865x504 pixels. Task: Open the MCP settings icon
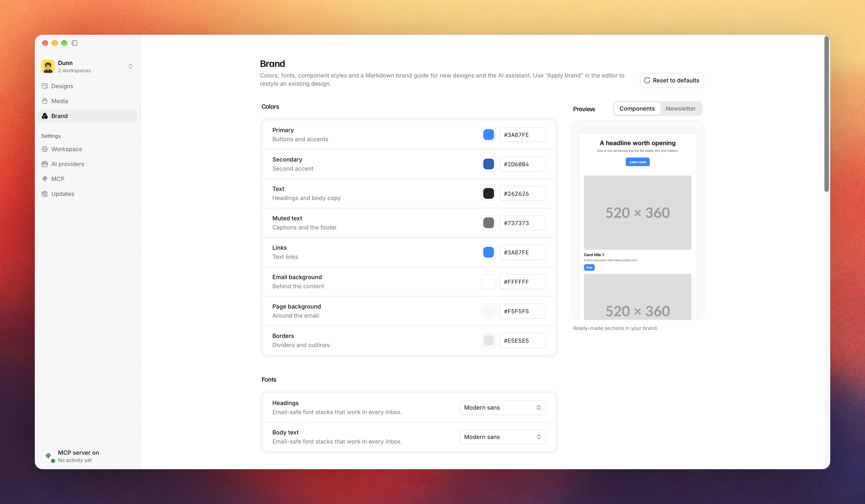(45, 179)
